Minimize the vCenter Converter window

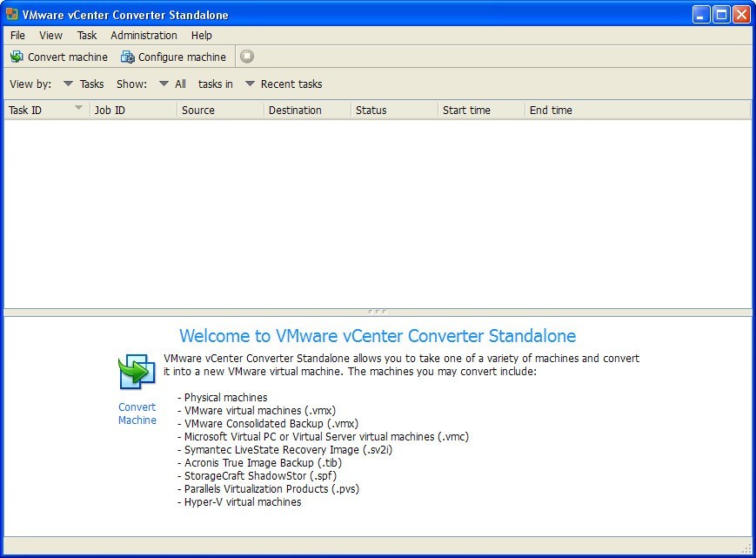point(701,14)
